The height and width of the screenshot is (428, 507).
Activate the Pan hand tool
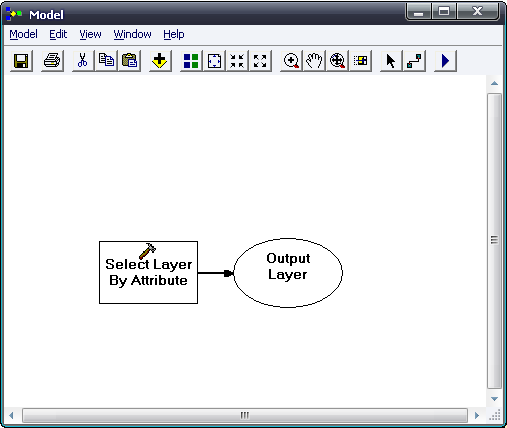pyautogui.click(x=314, y=61)
